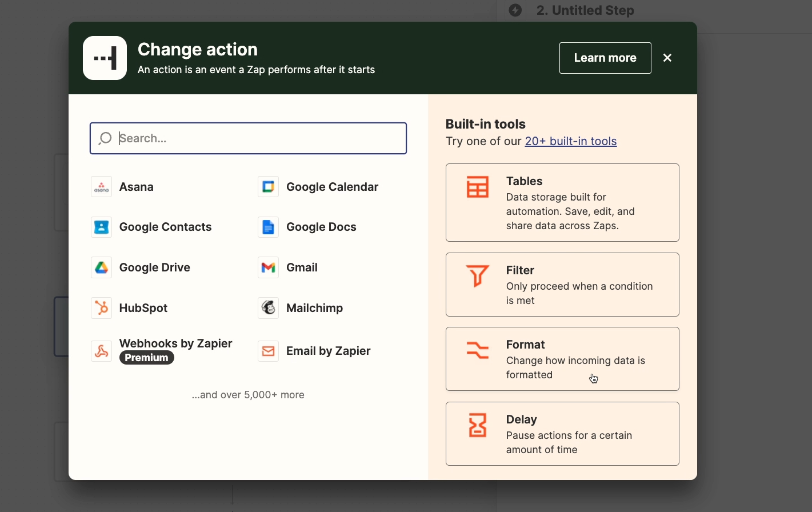812x512 pixels.
Task: Click the Filter funnel icon
Action: (478, 276)
